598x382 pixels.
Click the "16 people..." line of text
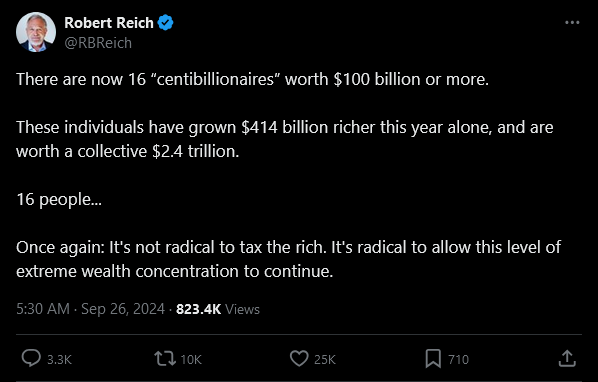coord(59,199)
